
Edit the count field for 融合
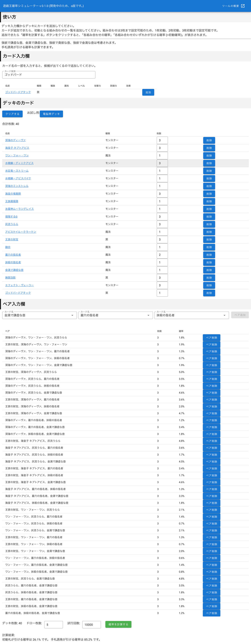tap(162, 247)
